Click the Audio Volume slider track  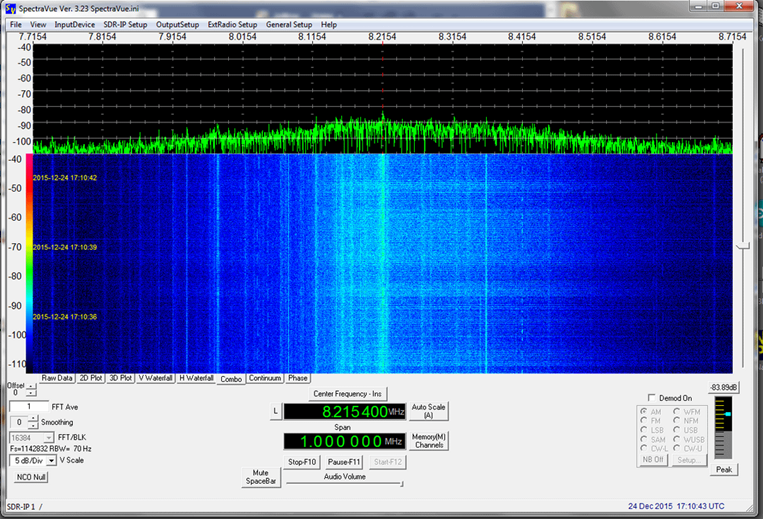pos(345,485)
